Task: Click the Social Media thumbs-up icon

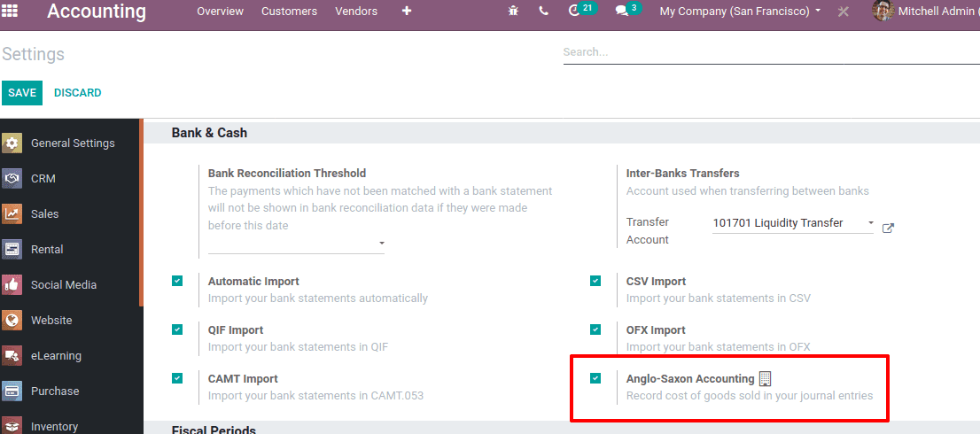Action: pos(12,284)
